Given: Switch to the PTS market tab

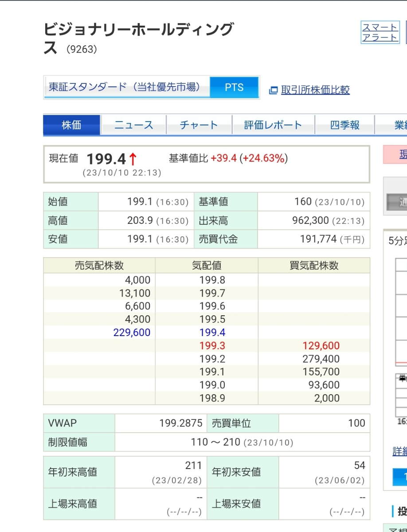Looking at the screenshot, I should [x=234, y=87].
